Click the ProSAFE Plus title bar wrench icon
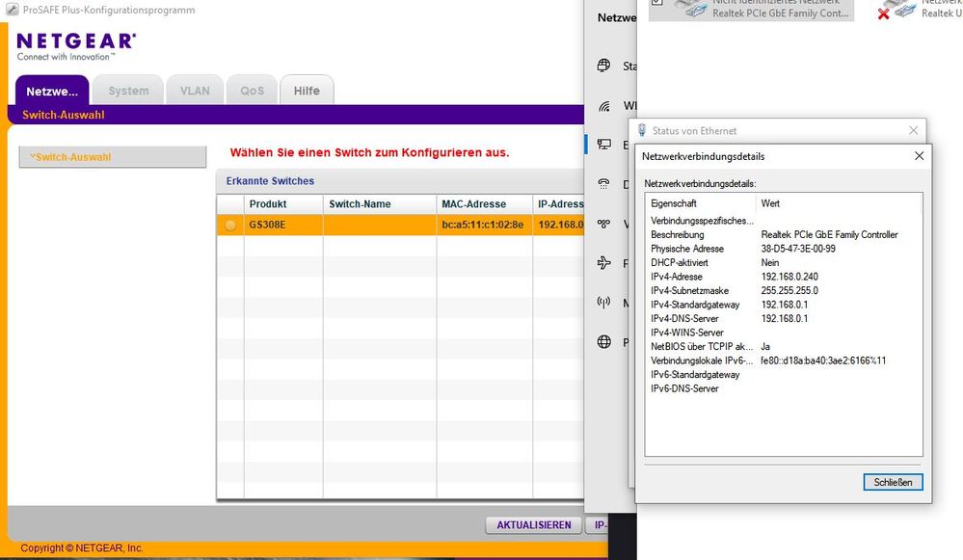963x560 pixels. point(12,10)
